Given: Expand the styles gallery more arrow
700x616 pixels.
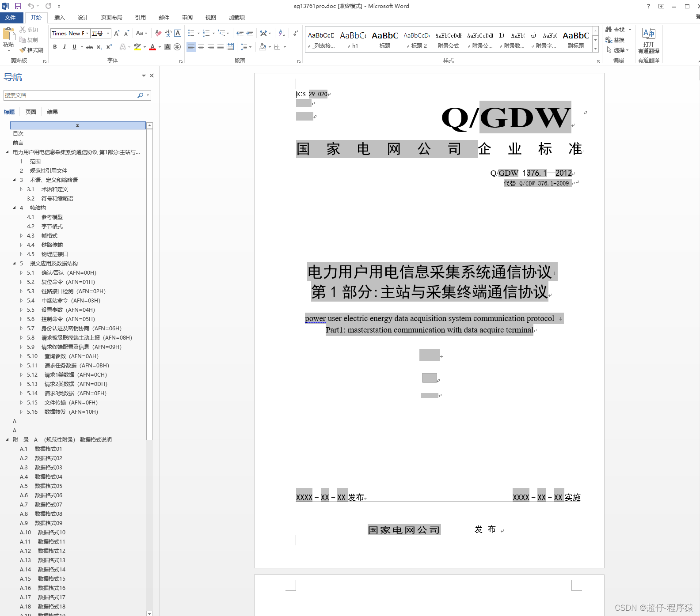Looking at the screenshot, I should pos(595,49).
